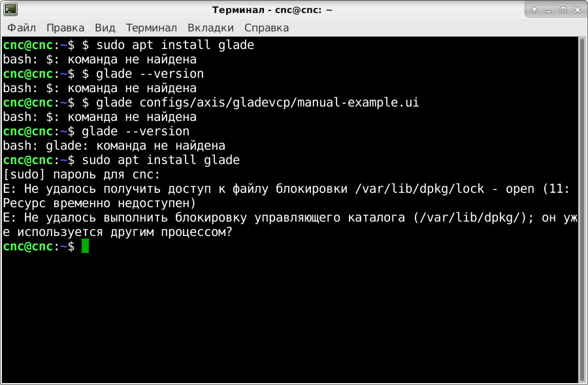
Task: Open the Вид menu
Action: (105, 28)
